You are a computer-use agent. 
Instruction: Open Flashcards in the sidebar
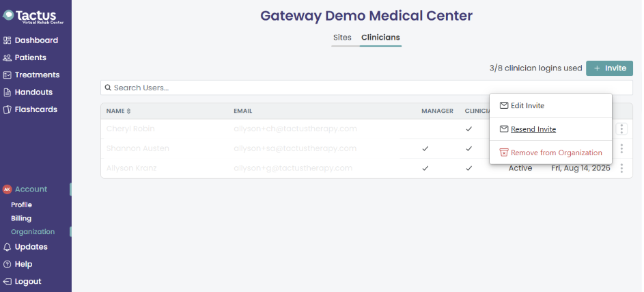pos(30,109)
